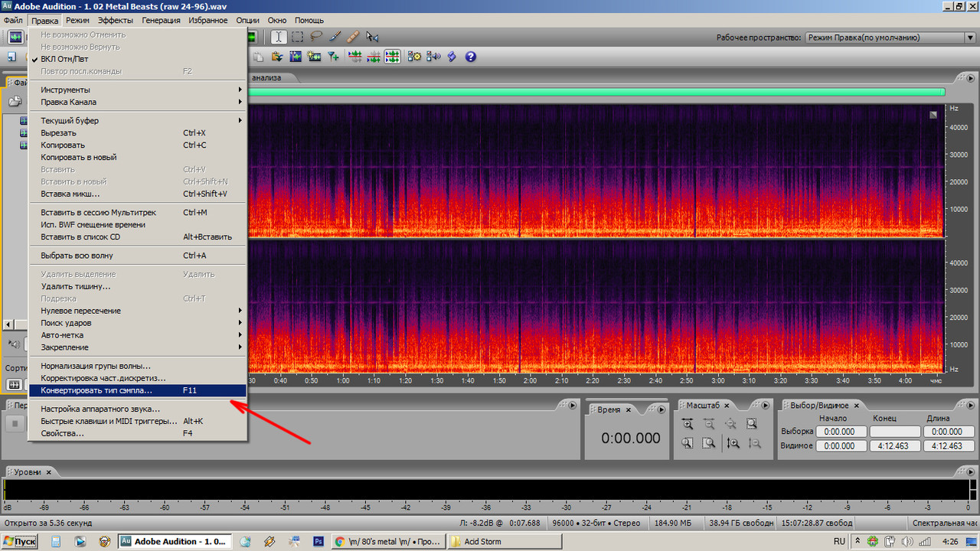Image resolution: width=980 pixels, height=551 pixels.
Task: Click the checklist with speaker toolbar icon
Action: 433,57
